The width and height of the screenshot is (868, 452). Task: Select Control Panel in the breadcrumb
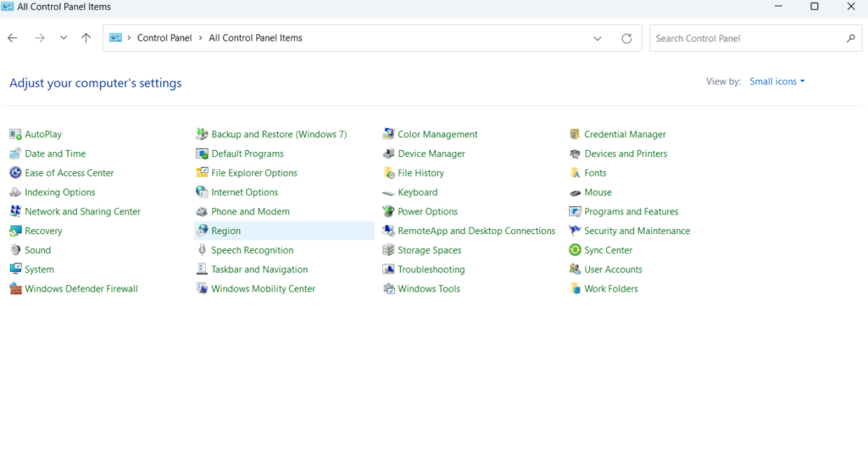[x=164, y=37]
